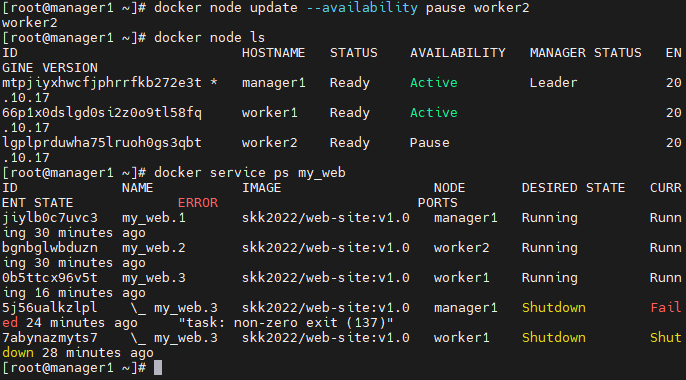Click the Ready status on the worker2 row
Image resolution: width=686 pixels, height=380 pixels.
350,143
